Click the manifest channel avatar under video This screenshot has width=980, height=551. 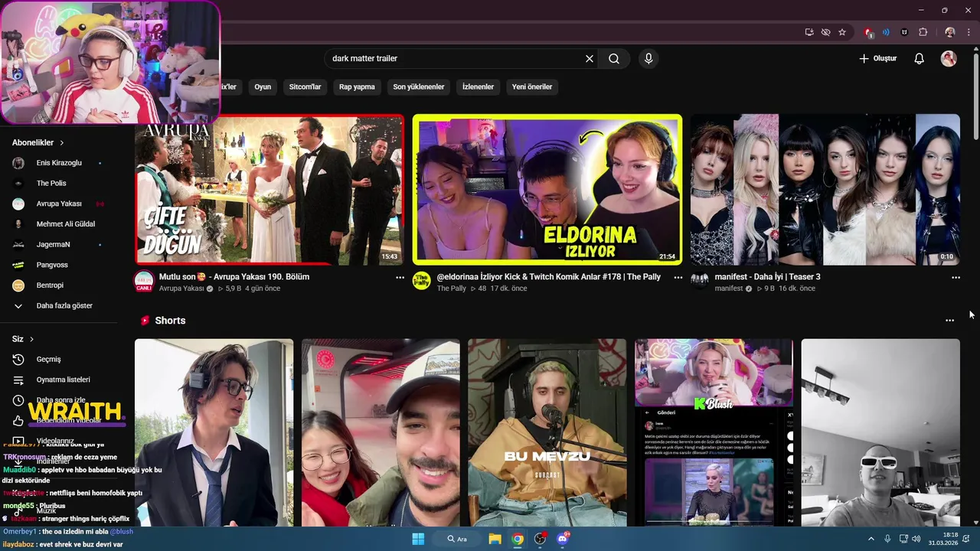pos(700,281)
